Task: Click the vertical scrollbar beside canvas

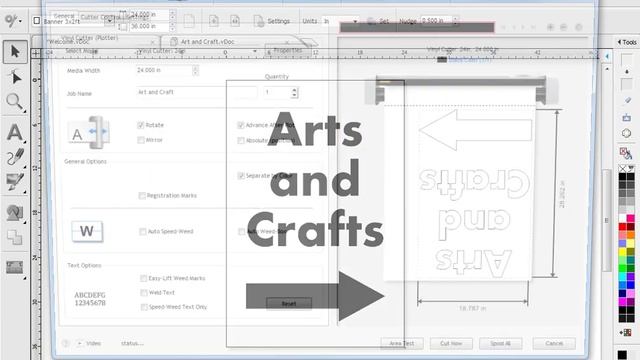Action: [x=607, y=220]
